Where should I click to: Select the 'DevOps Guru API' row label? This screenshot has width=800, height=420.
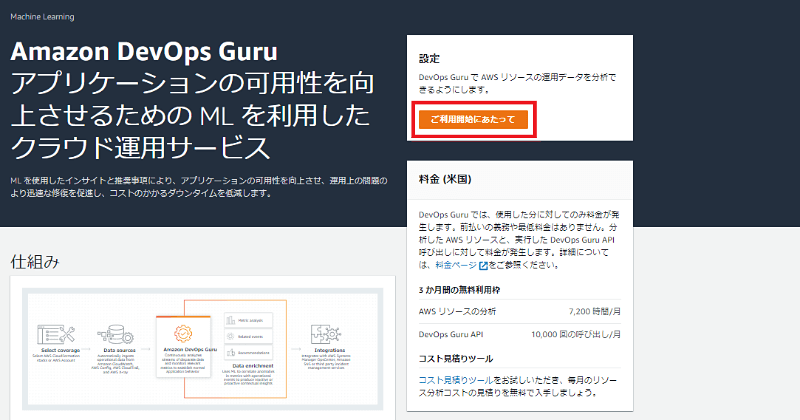point(451,334)
